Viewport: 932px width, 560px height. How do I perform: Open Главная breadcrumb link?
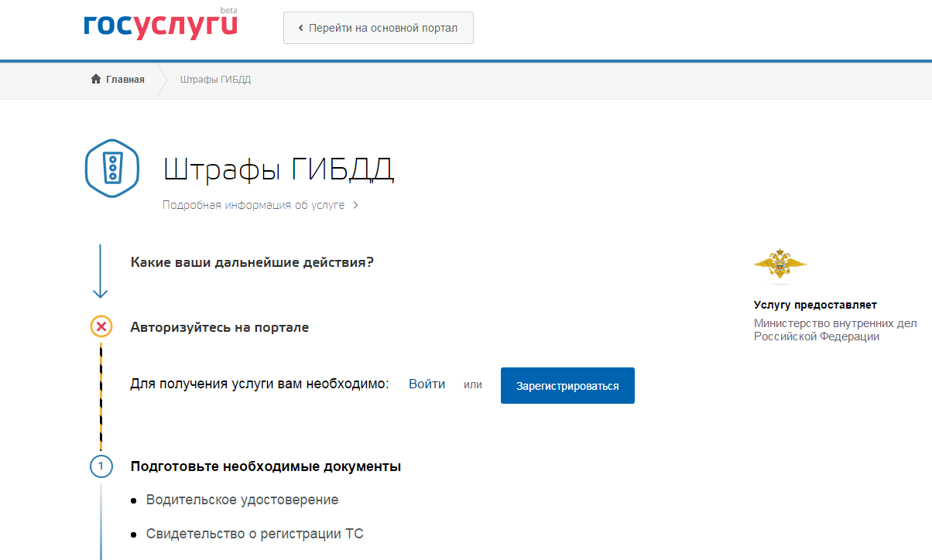[x=125, y=79]
